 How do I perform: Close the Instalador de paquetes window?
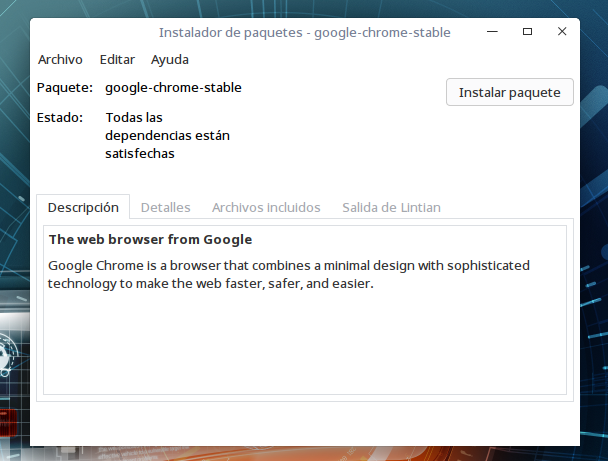561,32
